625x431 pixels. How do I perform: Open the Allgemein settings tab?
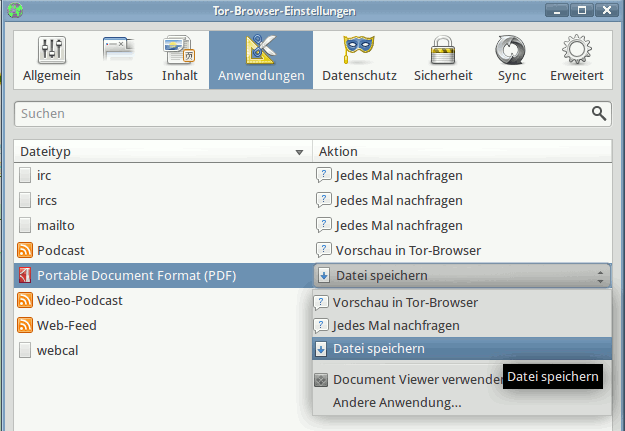[52, 60]
